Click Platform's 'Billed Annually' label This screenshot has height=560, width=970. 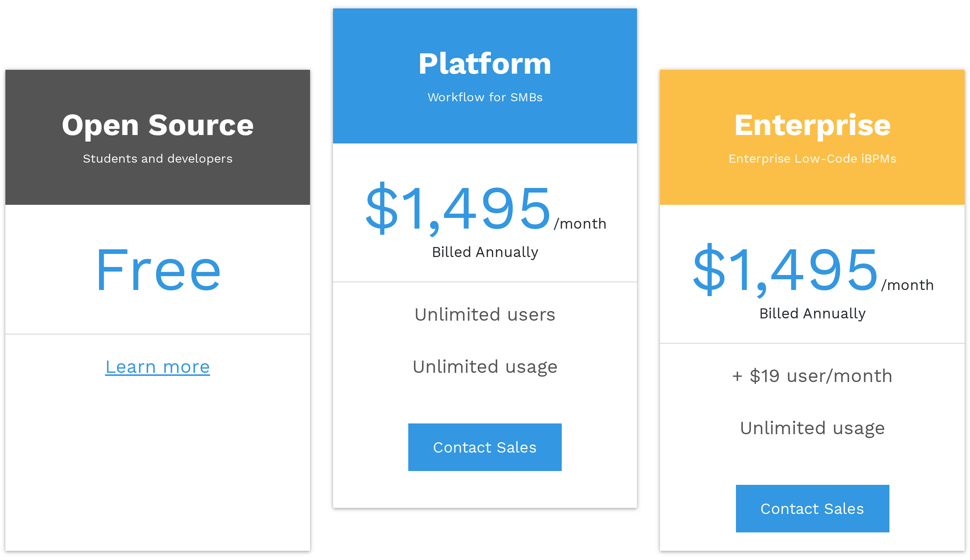484,252
